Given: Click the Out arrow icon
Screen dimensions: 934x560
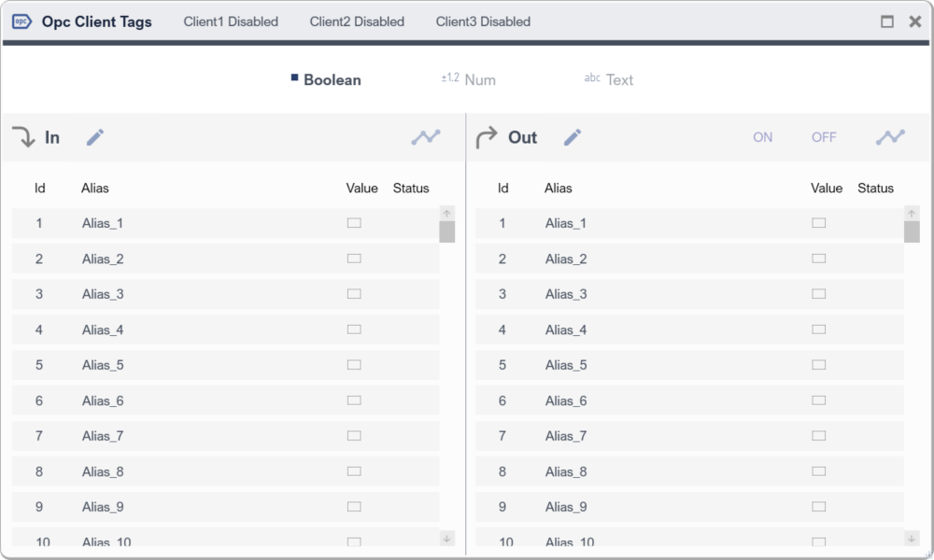Looking at the screenshot, I should click(487, 137).
